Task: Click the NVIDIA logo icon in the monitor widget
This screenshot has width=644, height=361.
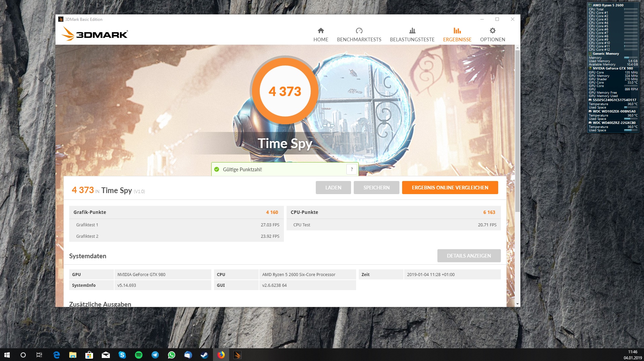Action: pyautogui.click(x=590, y=69)
